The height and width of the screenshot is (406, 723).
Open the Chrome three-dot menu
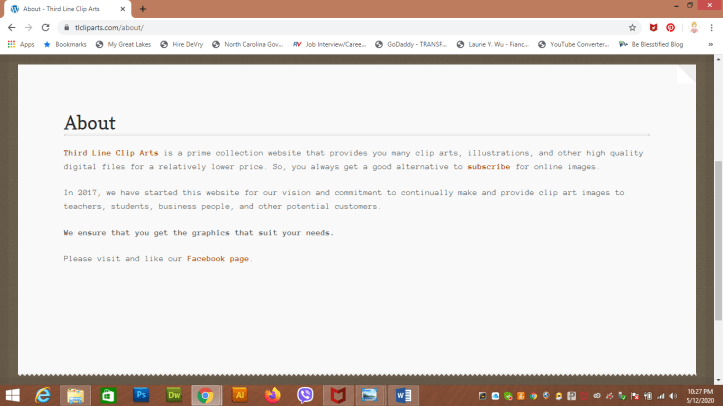pos(711,28)
